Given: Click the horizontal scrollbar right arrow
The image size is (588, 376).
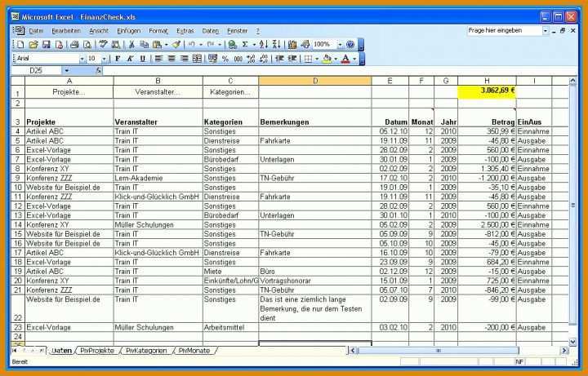Looking at the screenshot, I should 564,351.
